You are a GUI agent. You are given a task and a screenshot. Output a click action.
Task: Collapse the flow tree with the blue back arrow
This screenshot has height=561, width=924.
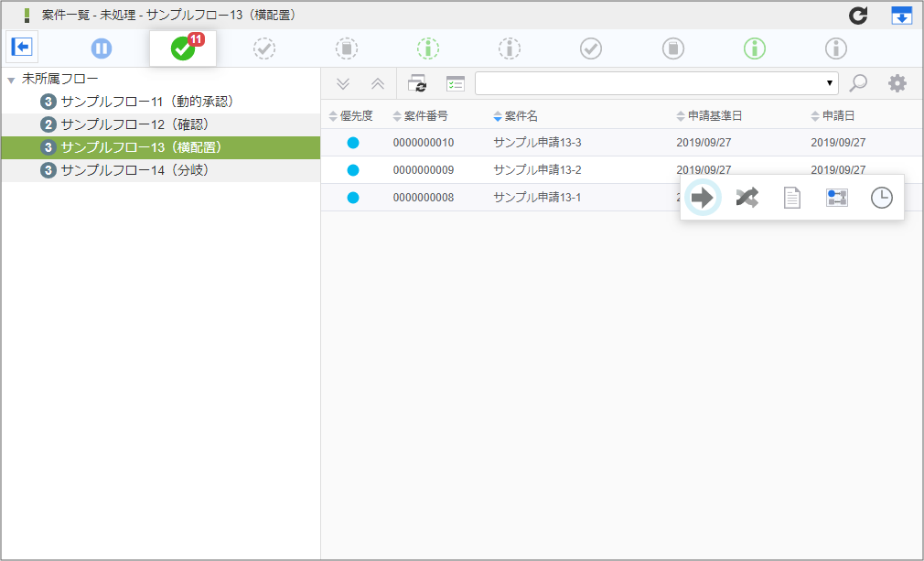(x=21, y=48)
